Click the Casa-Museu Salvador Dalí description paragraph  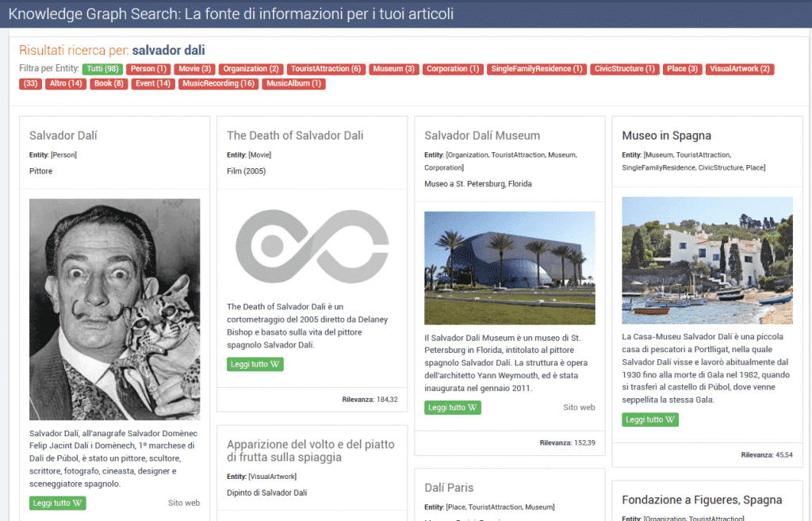(x=706, y=368)
